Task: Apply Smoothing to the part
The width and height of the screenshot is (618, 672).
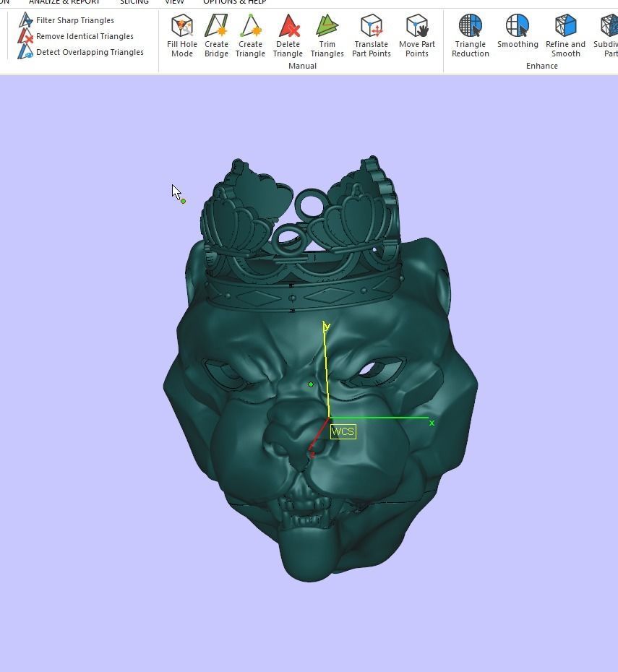Action: coord(518,31)
